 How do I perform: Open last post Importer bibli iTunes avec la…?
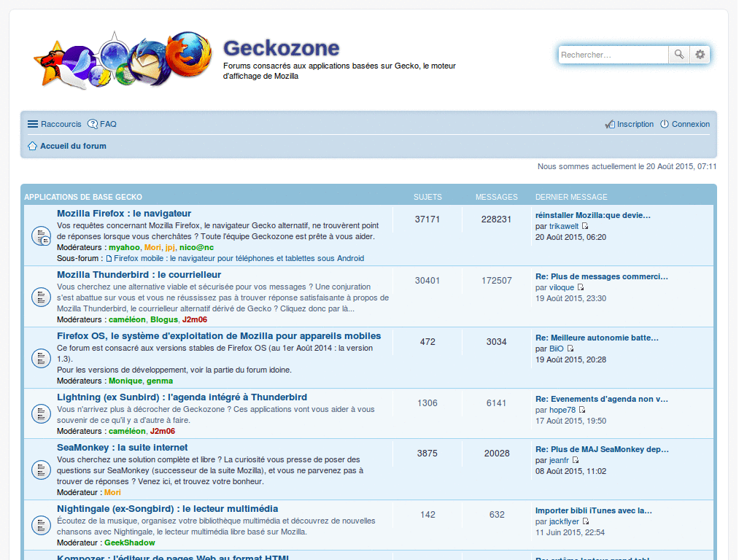[594, 511]
